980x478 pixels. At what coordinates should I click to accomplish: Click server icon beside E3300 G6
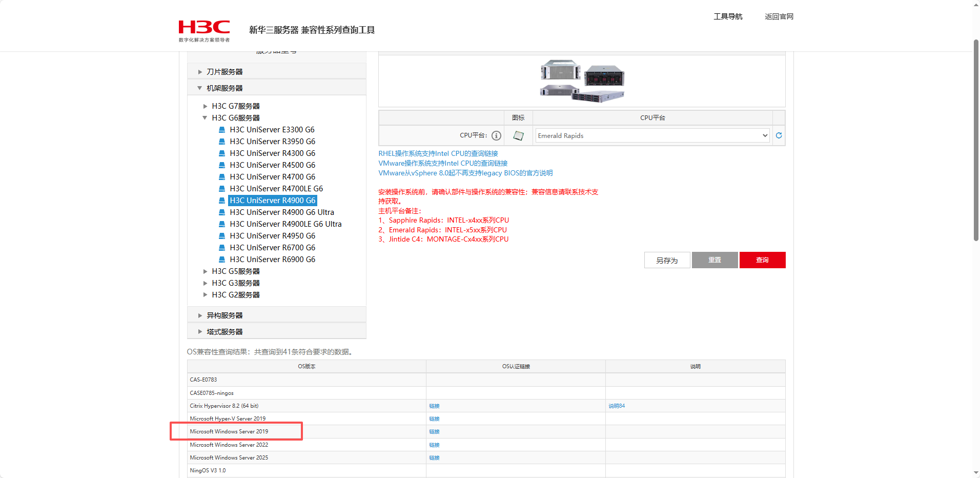222,130
